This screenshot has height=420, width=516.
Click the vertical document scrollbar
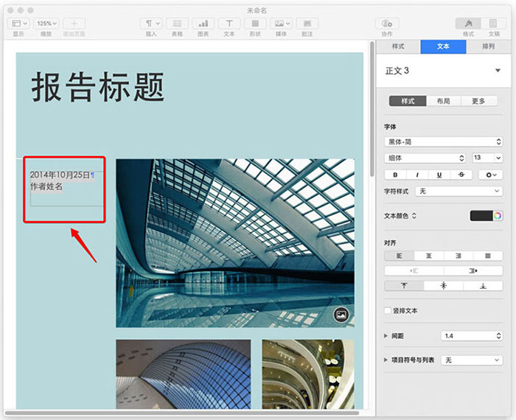pos(372,108)
